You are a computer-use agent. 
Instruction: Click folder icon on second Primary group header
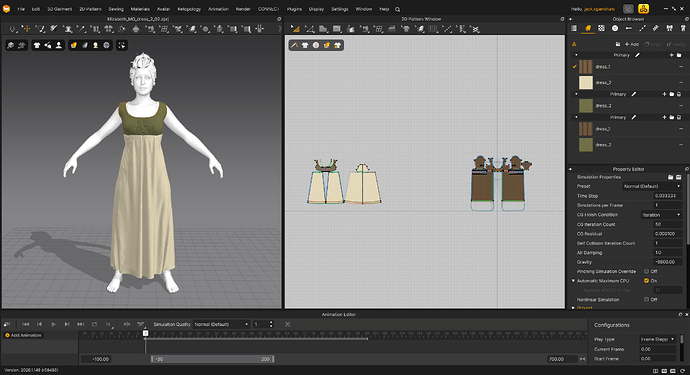[x=672, y=94]
